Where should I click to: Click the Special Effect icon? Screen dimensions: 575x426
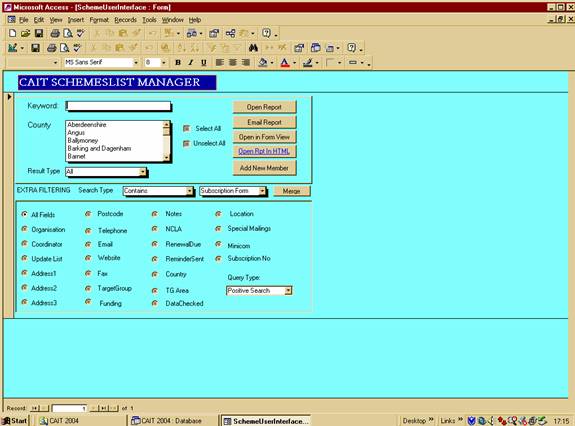[353, 63]
